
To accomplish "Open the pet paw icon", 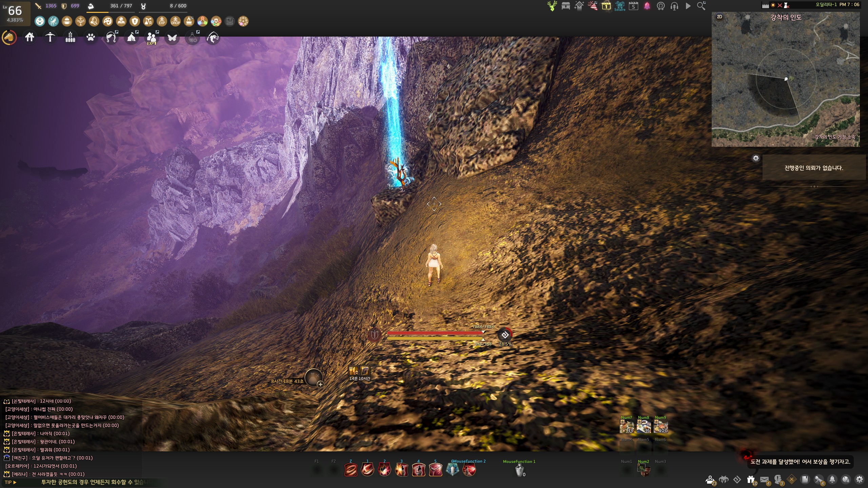I will (x=91, y=37).
